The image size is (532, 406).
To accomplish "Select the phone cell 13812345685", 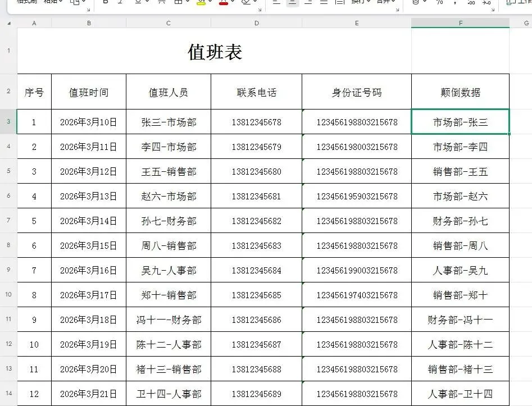I will [257, 295].
